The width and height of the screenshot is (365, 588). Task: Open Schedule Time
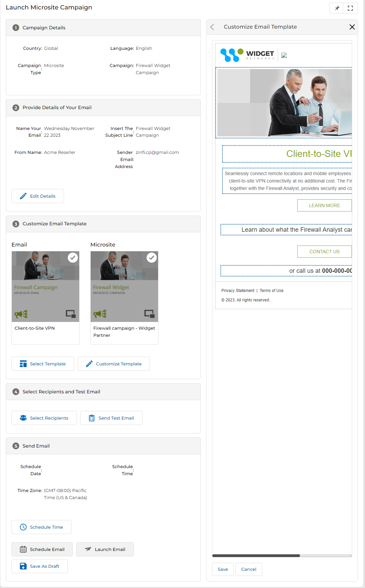tap(41, 527)
